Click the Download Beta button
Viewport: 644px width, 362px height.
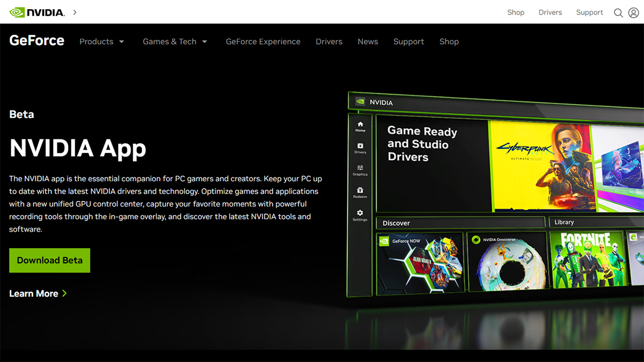pos(49,260)
